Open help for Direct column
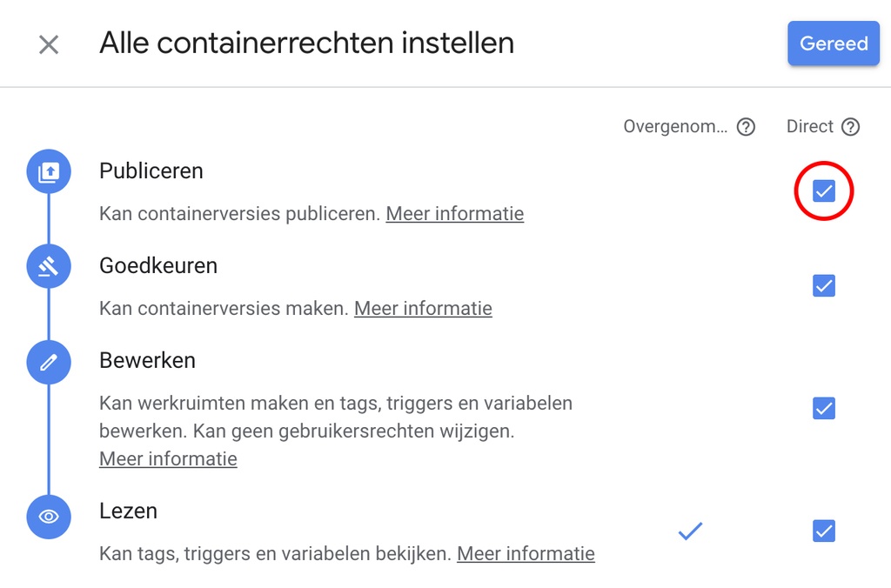This screenshot has width=891, height=588. [850, 127]
